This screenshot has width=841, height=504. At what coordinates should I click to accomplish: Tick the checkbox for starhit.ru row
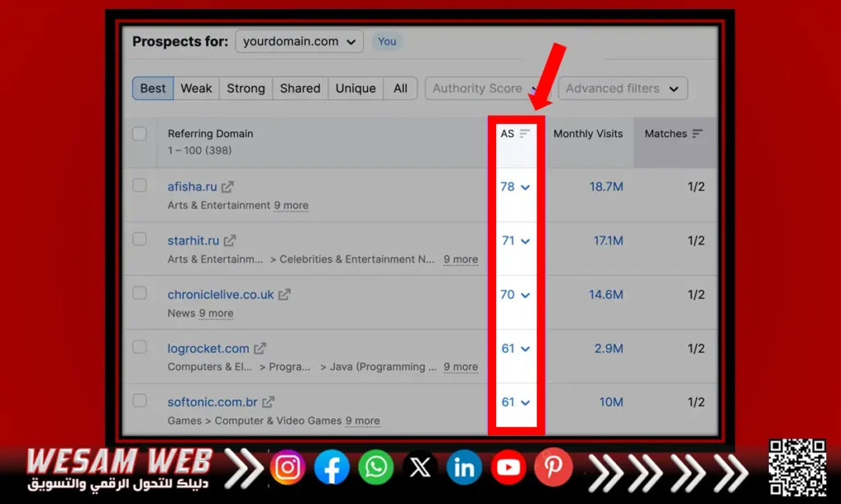coord(140,240)
